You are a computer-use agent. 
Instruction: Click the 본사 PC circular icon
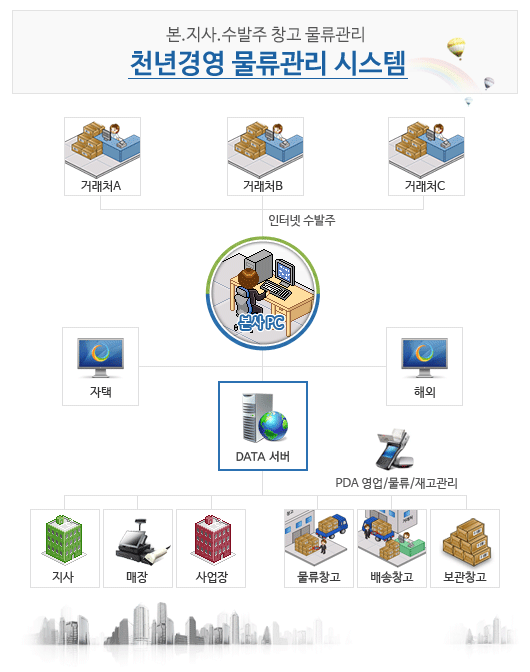pyautogui.click(x=263, y=293)
